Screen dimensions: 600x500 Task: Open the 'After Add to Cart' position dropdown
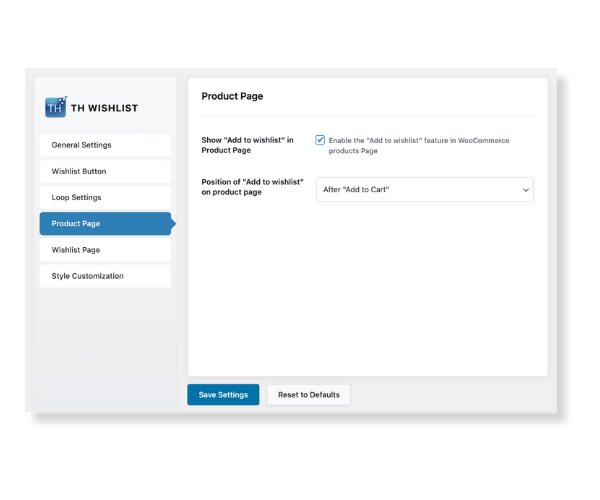coord(420,190)
